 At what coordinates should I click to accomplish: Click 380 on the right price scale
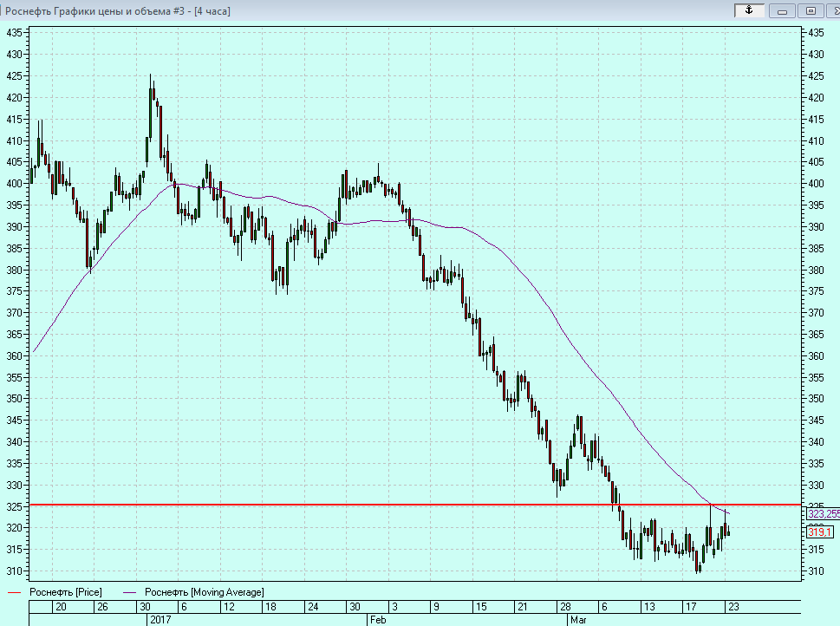(x=816, y=270)
